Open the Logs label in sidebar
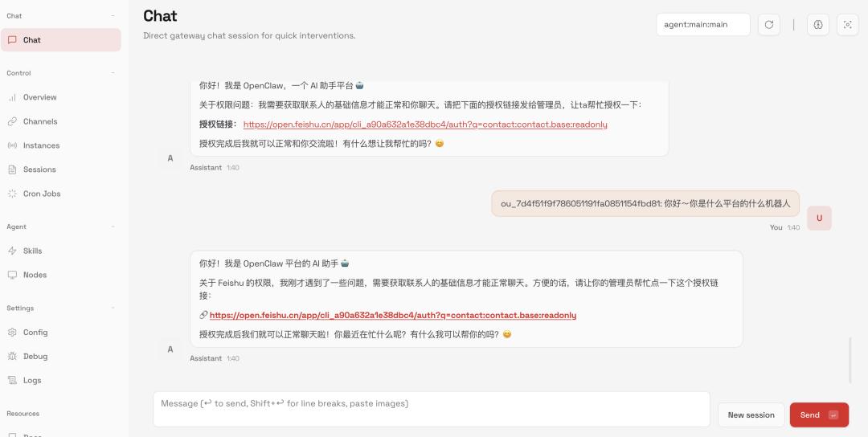This screenshot has width=868, height=437. [x=32, y=380]
